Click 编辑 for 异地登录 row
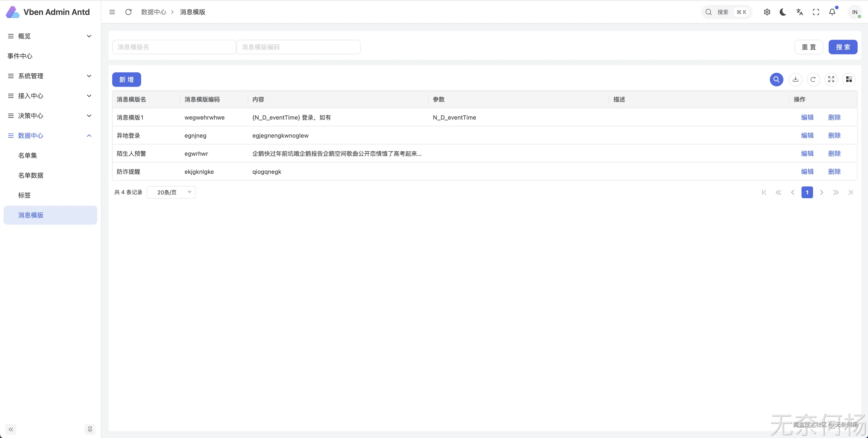This screenshot has height=438, width=868. tap(807, 135)
